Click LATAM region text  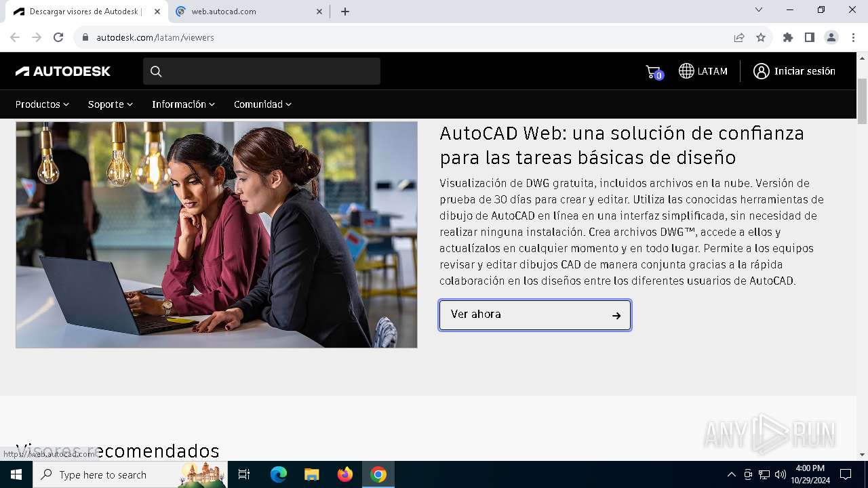point(713,71)
